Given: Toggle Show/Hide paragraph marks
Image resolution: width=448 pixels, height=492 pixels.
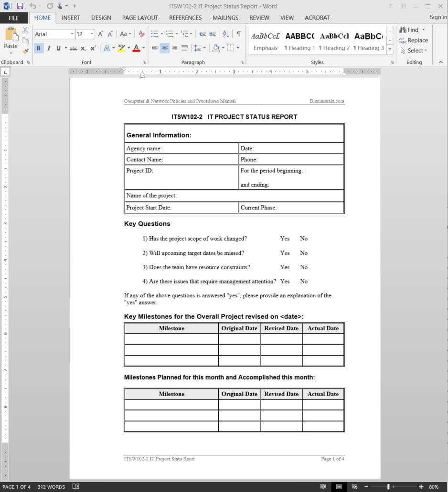Looking at the screenshot, I should click(x=239, y=34).
